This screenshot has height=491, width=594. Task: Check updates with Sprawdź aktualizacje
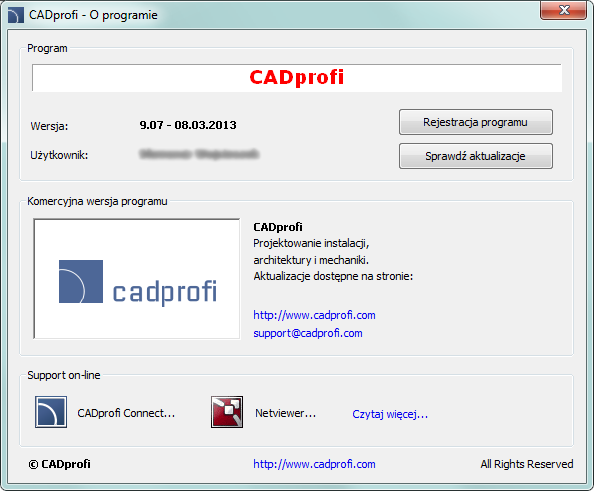tap(475, 156)
